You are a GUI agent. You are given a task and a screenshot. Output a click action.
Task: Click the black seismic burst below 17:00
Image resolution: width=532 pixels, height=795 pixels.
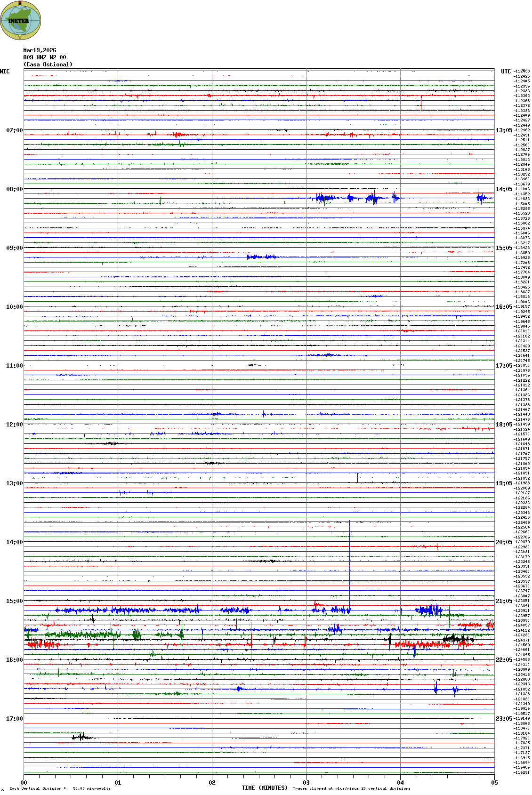82,737
